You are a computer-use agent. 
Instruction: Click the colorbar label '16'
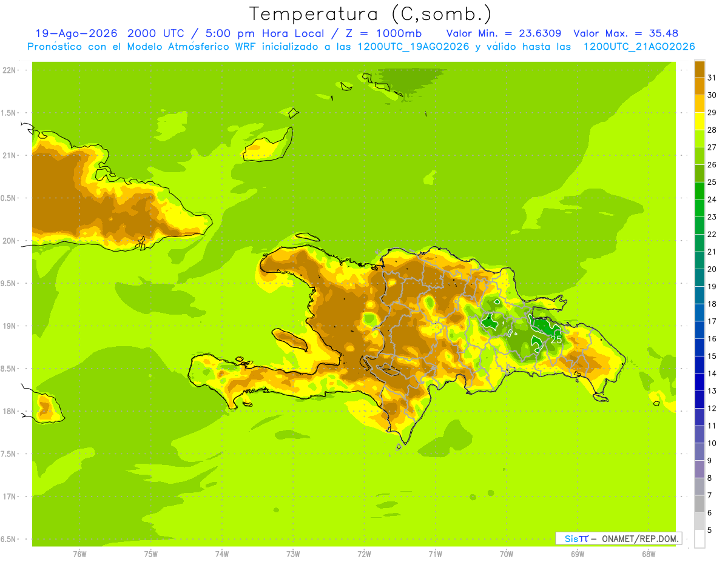pyautogui.click(x=712, y=339)
